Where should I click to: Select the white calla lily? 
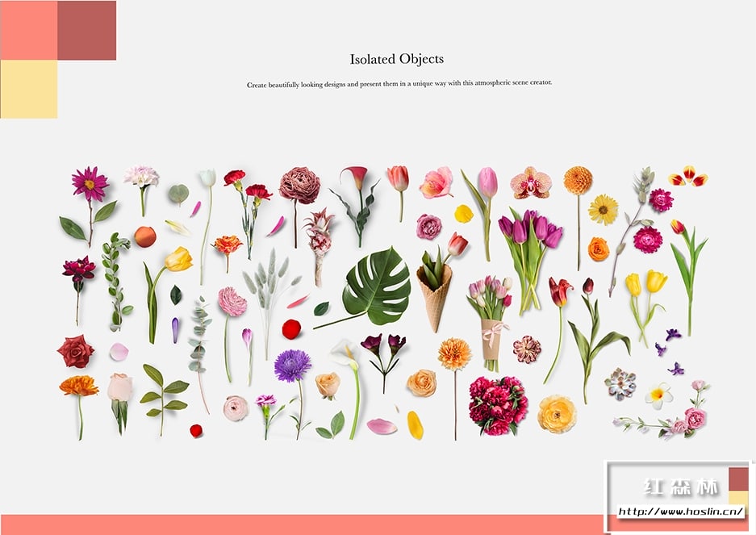(349, 388)
